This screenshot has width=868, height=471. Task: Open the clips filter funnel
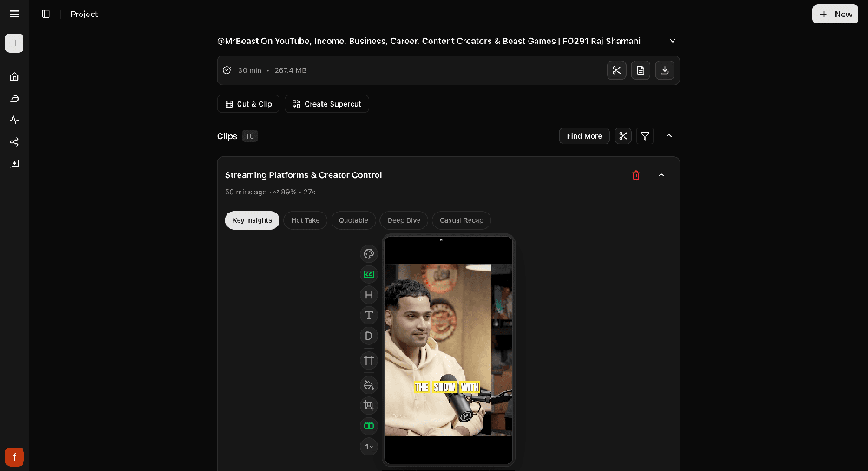coord(645,136)
